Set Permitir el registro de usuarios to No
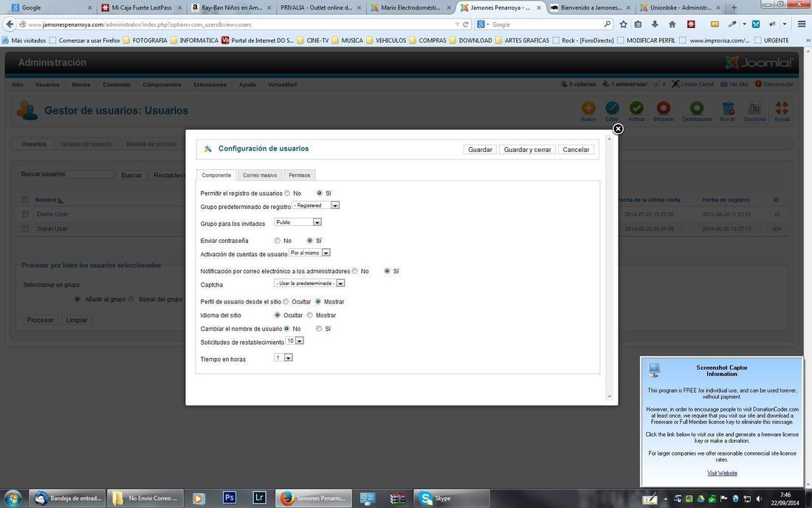Image resolution: width=812 pixels, height=508 pixels. point(287,193)
